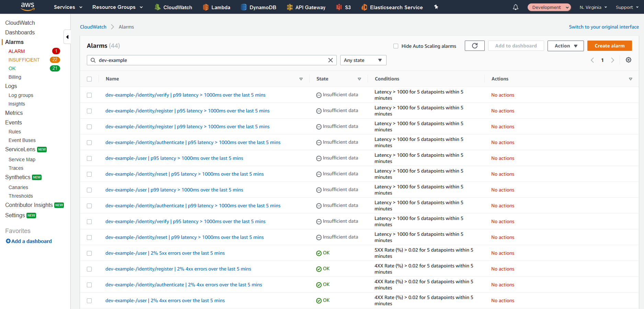Screen dimensions: 644x309
Task: Open Event Buses in the sidebar
Action: 22,140
